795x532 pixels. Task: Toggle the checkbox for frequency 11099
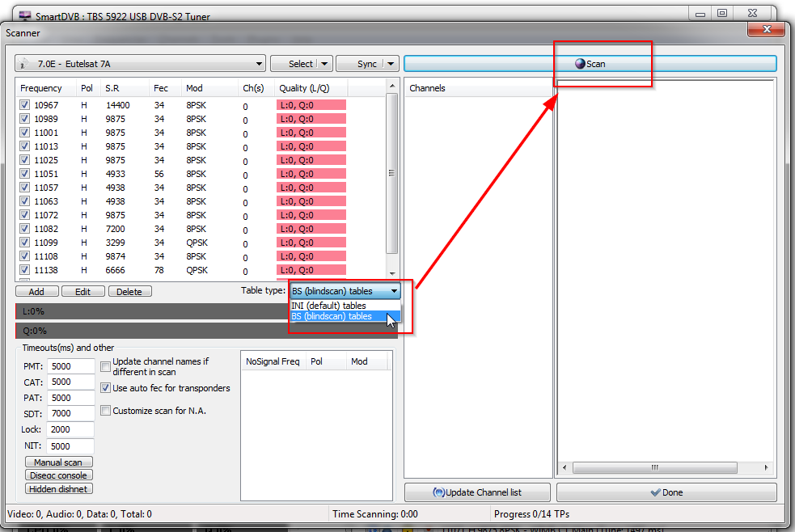click(24, 243)
